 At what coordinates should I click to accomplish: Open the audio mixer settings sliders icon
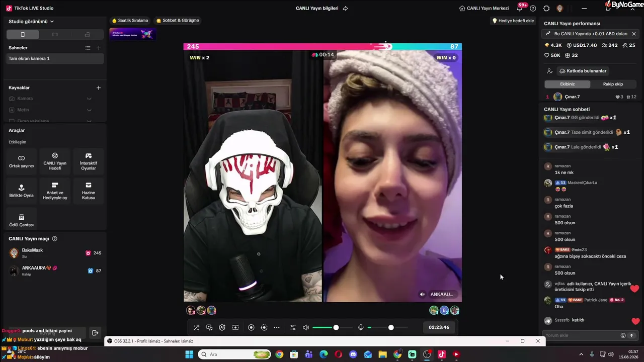293,327
